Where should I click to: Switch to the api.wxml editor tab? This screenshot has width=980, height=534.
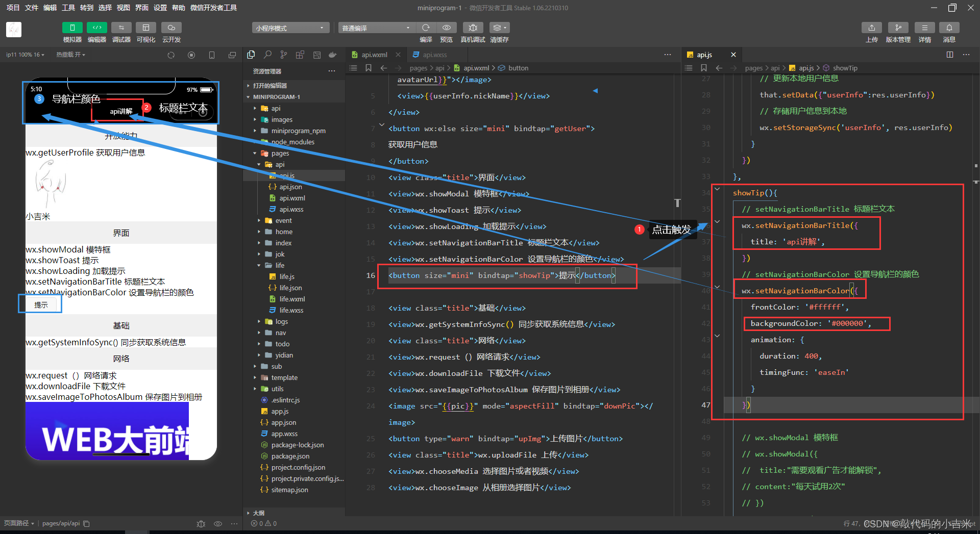374,55
